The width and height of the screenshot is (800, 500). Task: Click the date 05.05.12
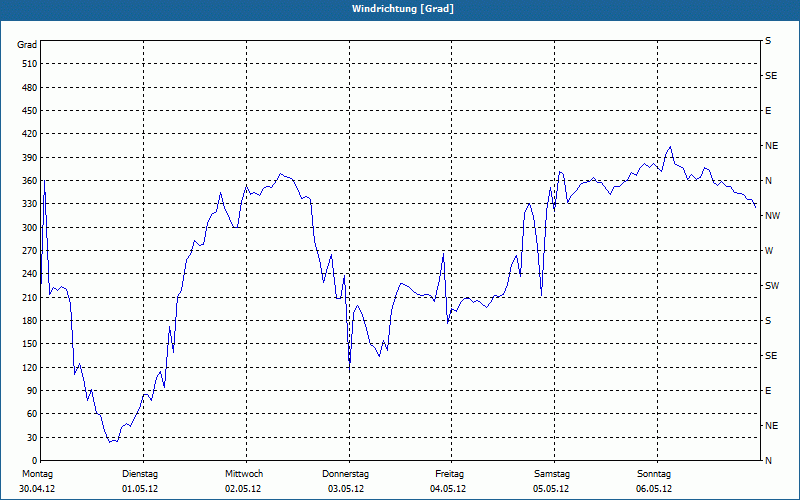pos(551,489)
